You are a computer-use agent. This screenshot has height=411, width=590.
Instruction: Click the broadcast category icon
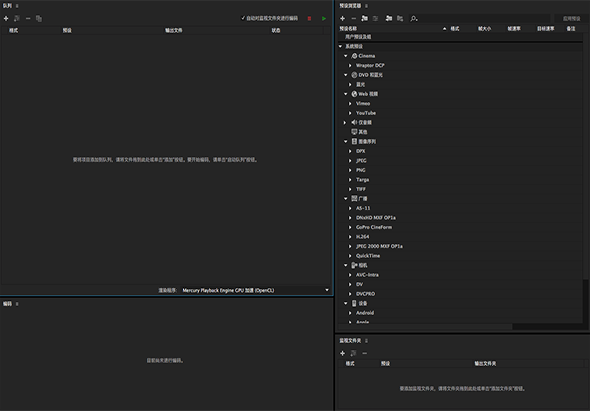click(354, 198)
